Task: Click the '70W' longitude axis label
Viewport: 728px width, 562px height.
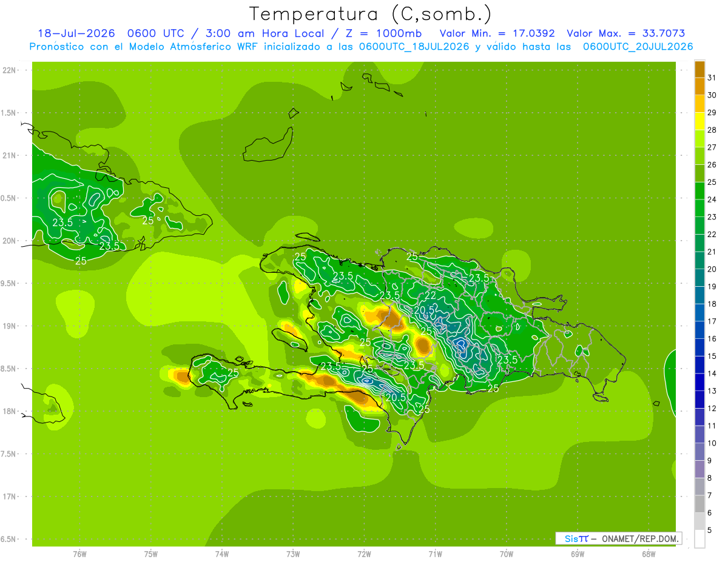Action: [x=507, y=554]
